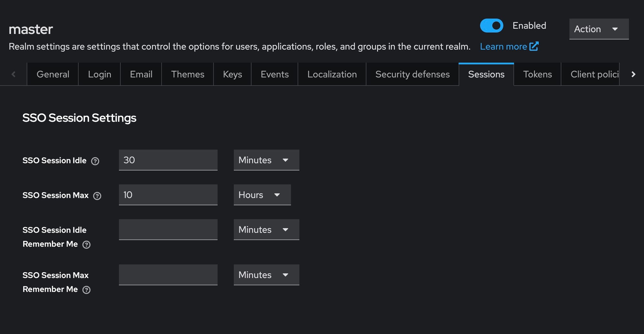Click help icon beside SSO Session Idle
This screenshot has width=644, height=334.
(95, 161)
